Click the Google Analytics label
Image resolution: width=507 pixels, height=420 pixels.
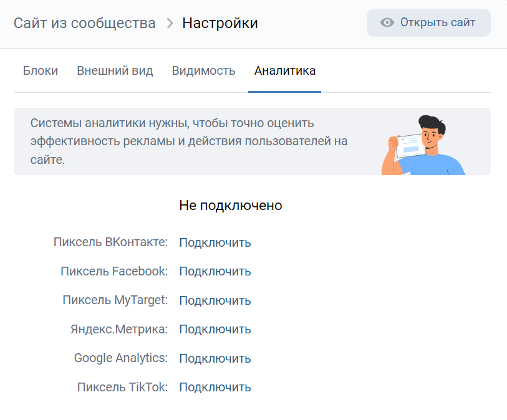121,358
